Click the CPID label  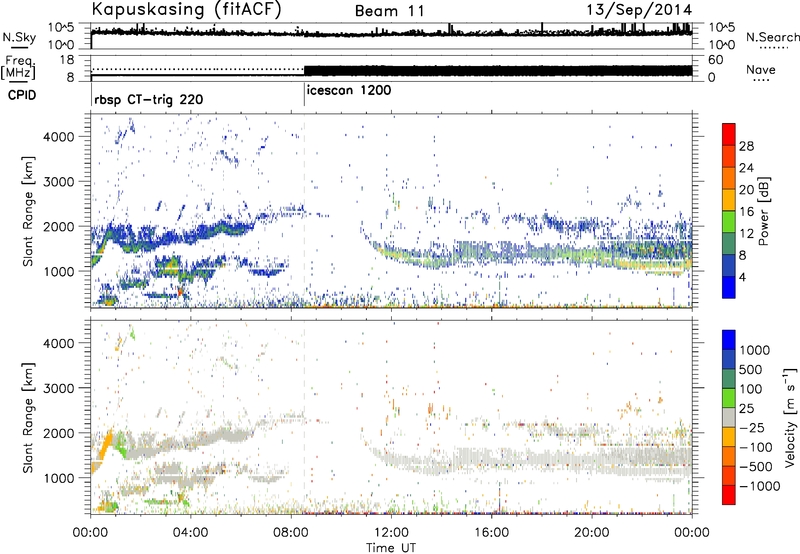(x=22, y=95)
